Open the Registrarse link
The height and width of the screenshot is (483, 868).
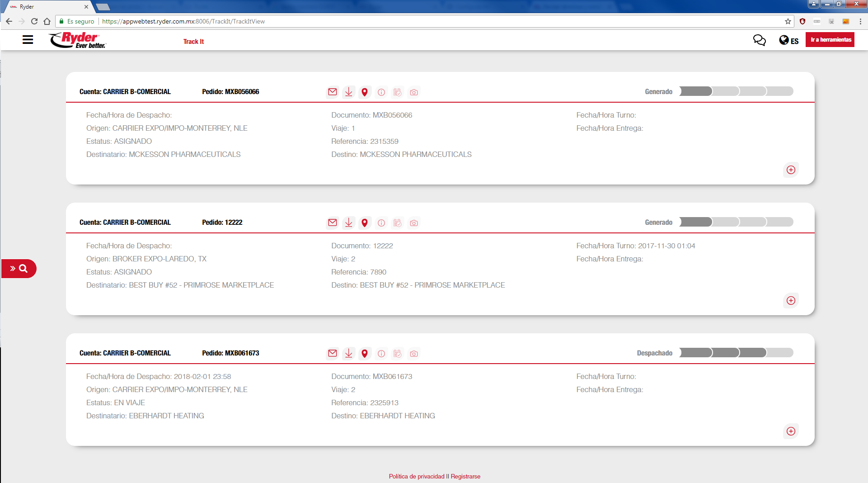click(x=465, y=476)
